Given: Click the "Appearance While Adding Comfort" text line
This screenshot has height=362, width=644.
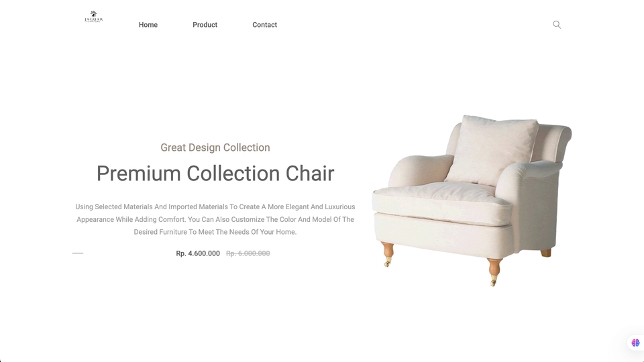Looking at the screenshot, I should 215,219.
